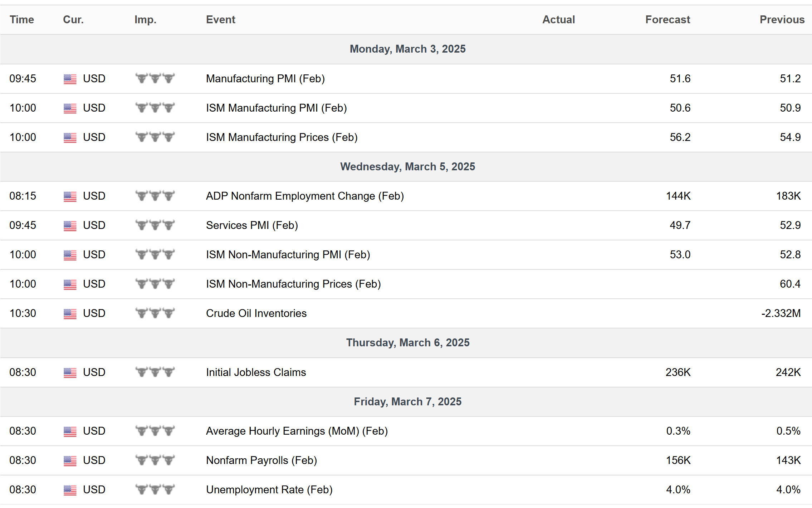
Task: Click bull importance icons for Manufacturing PMI
Action: [x=155, y=78]
